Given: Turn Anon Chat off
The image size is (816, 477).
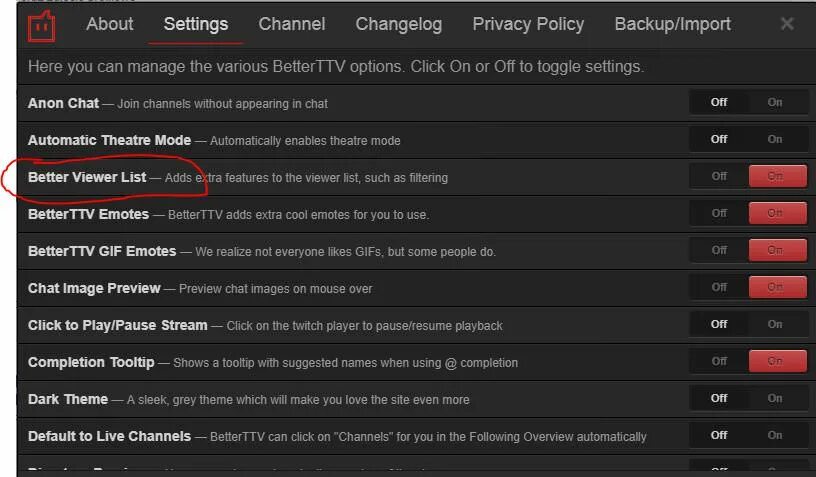Looking at the screenshot, I should coord(719,102).
